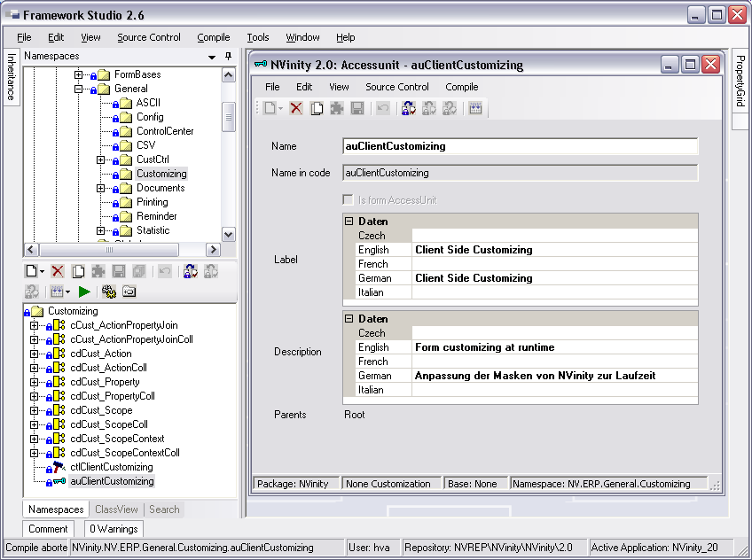This screenshot has width=752, height=560.
Task: Click the save floppy icon in the Accessunit toolbar
Action: pyautogui.click(x=357, y=108)
